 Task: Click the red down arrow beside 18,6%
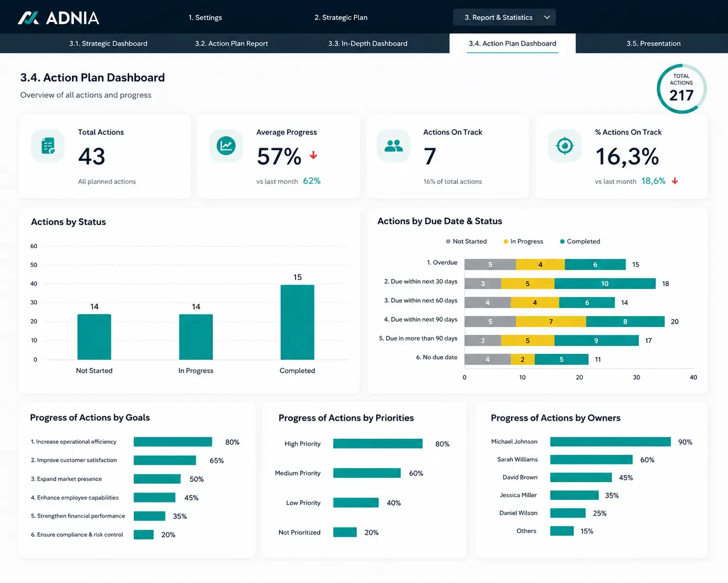(x=675, y=181)
